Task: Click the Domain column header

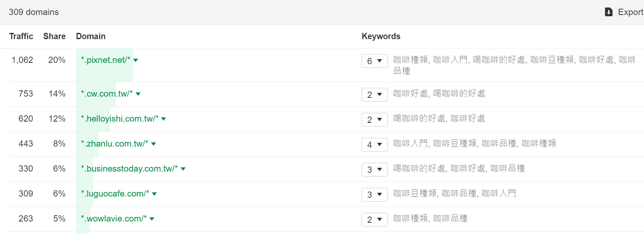Action: (91, 36)
